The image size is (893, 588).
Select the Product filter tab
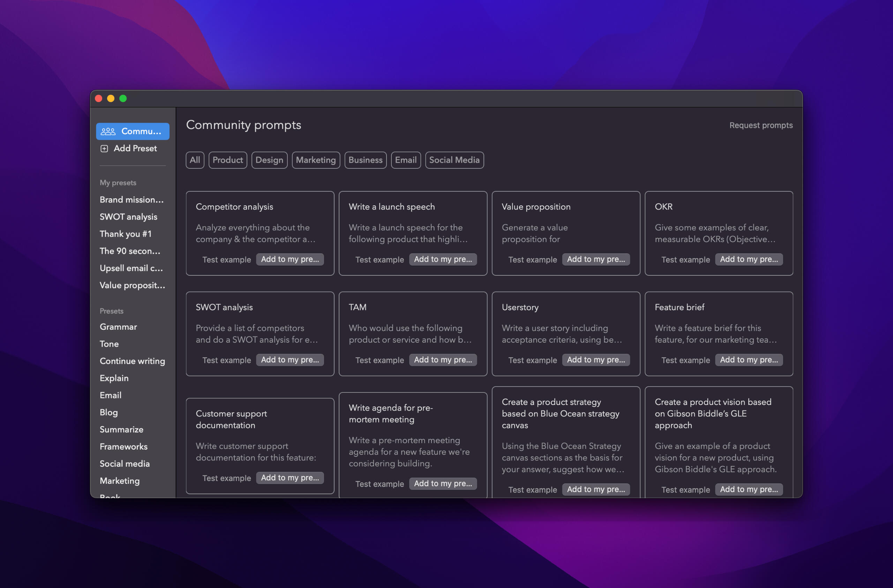pyautogui.click(x=227, y=160)
